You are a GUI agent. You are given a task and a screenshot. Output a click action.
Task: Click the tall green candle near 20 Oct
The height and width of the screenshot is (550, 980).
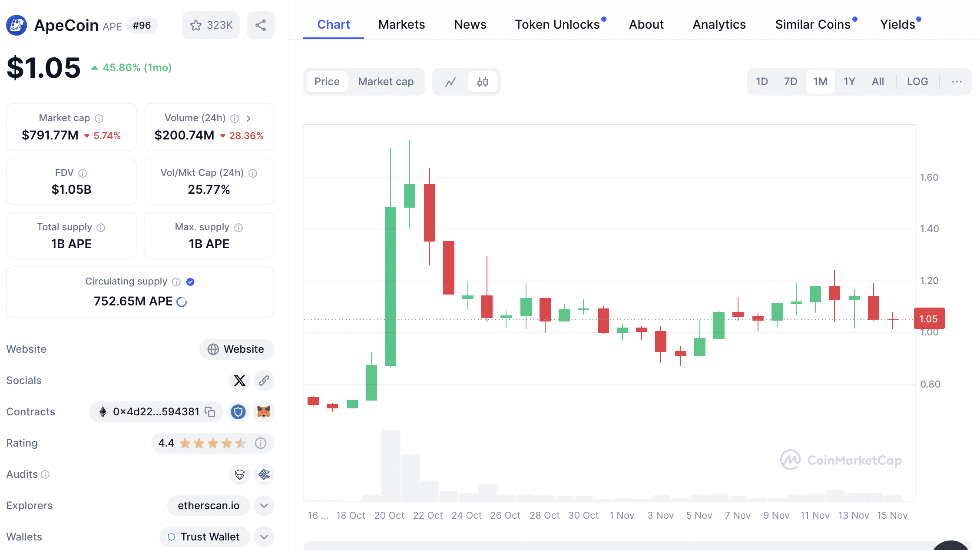(391, 286)
